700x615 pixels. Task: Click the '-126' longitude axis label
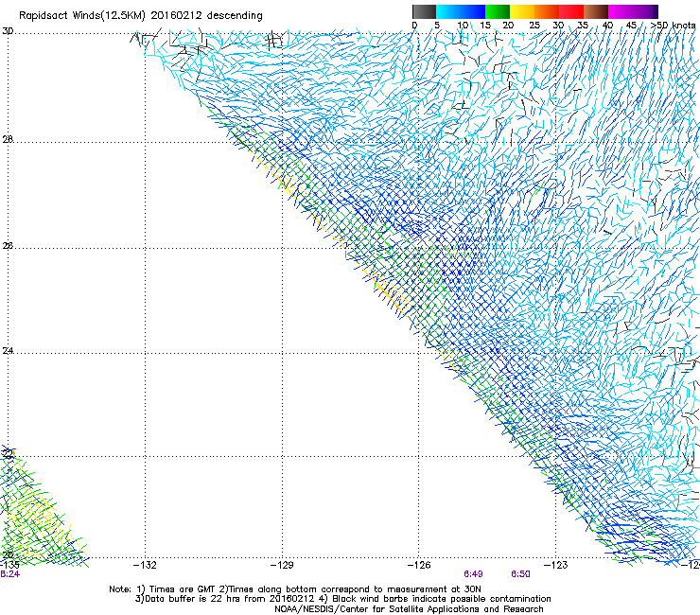pos(419,565)
